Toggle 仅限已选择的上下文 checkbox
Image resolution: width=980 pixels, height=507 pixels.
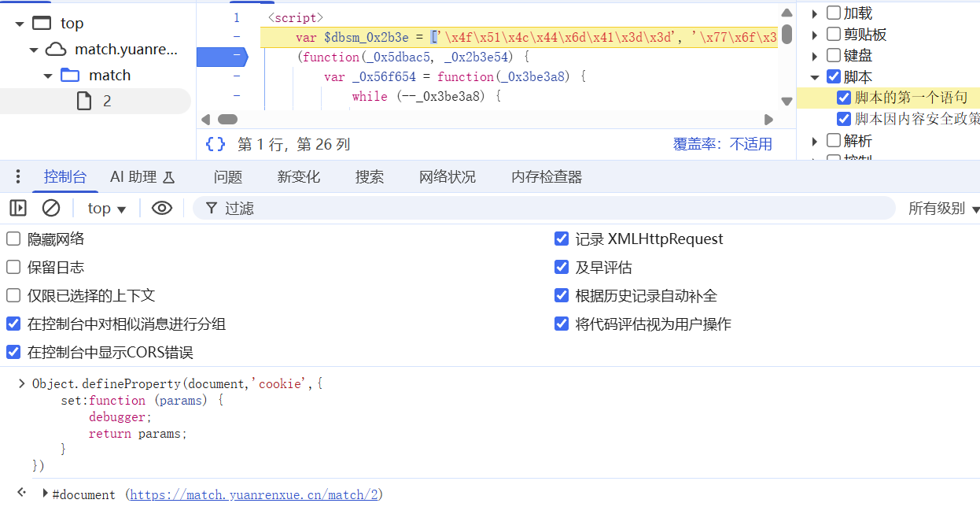coord(13,295)
